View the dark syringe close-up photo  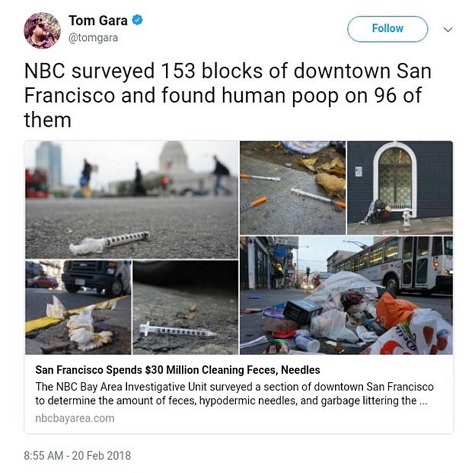[x=185, y=307]
